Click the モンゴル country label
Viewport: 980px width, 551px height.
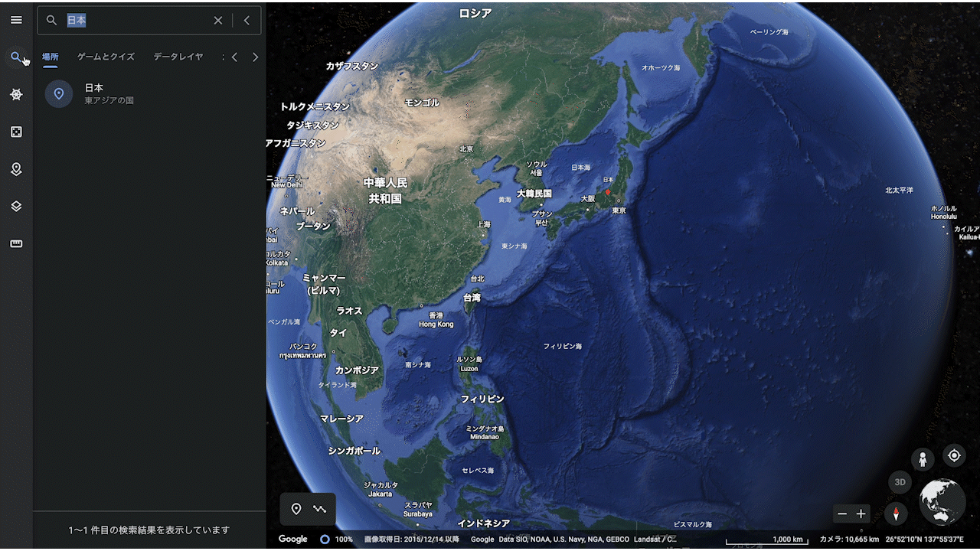pos(422,103)
